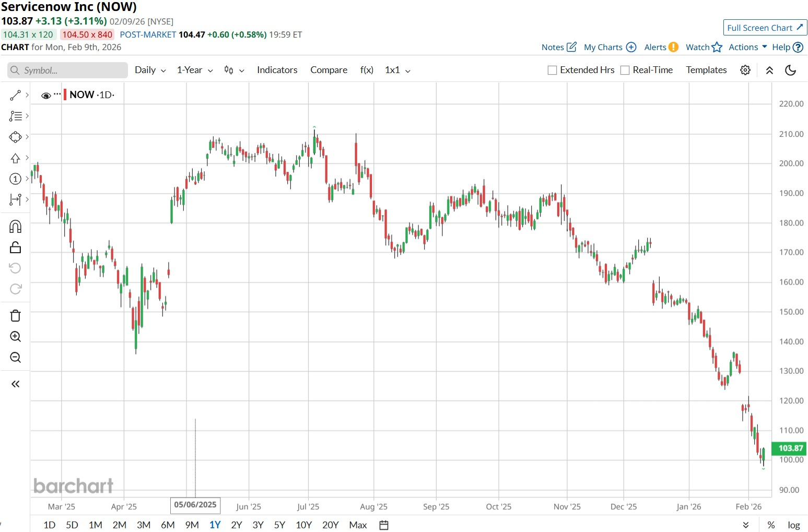This screenshot has height=532, width=808.
Task: Select the 1D time range
Action: click(50, 525)
